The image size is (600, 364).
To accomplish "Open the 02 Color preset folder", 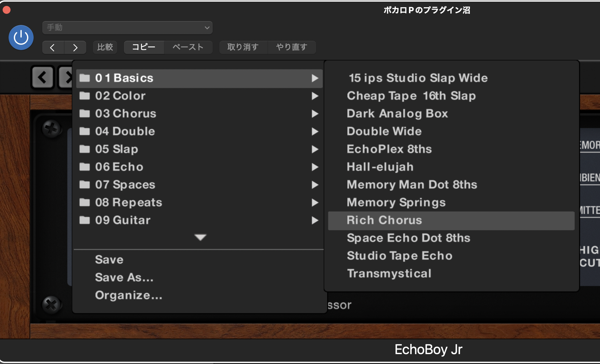I will pos(199,96).
